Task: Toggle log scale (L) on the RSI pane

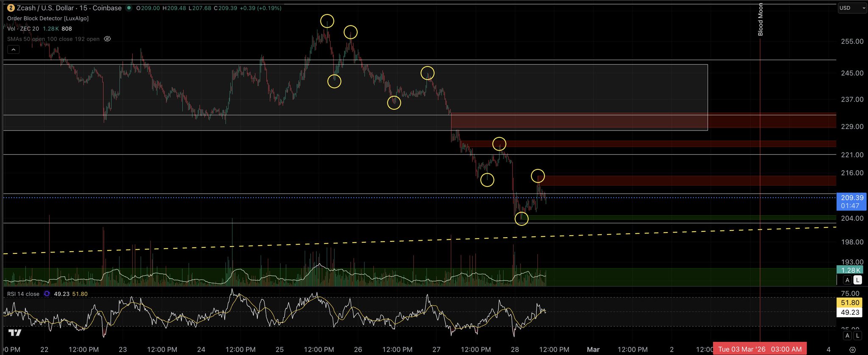Action: click(x=857, y=336)
